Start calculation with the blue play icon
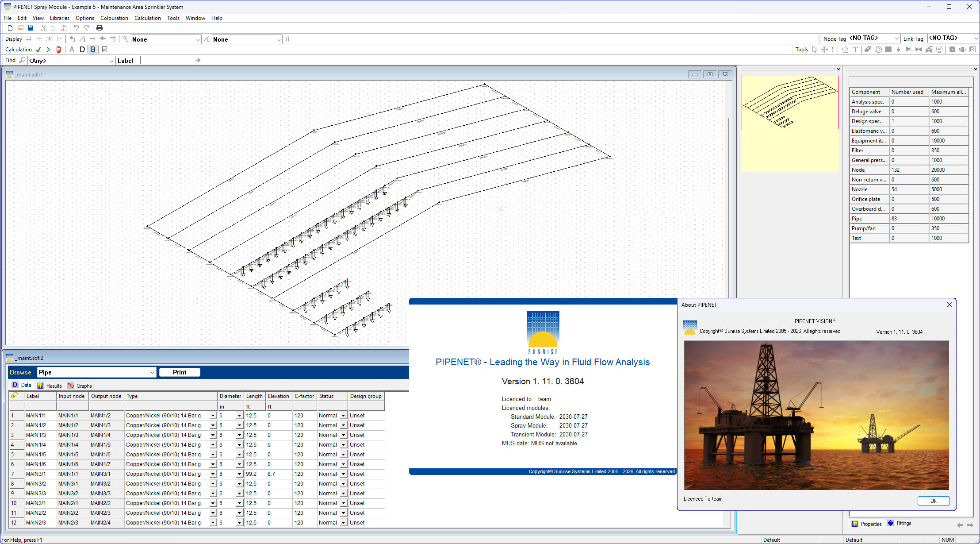The image size is (980, 544). click(x=49, y=50)
